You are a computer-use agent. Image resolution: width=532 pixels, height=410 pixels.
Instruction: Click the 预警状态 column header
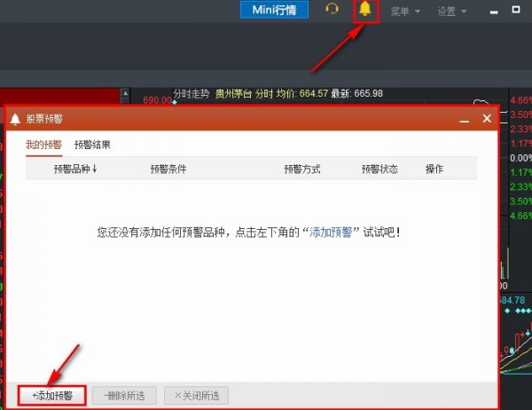pyautogui.click(x=379, y=169)
